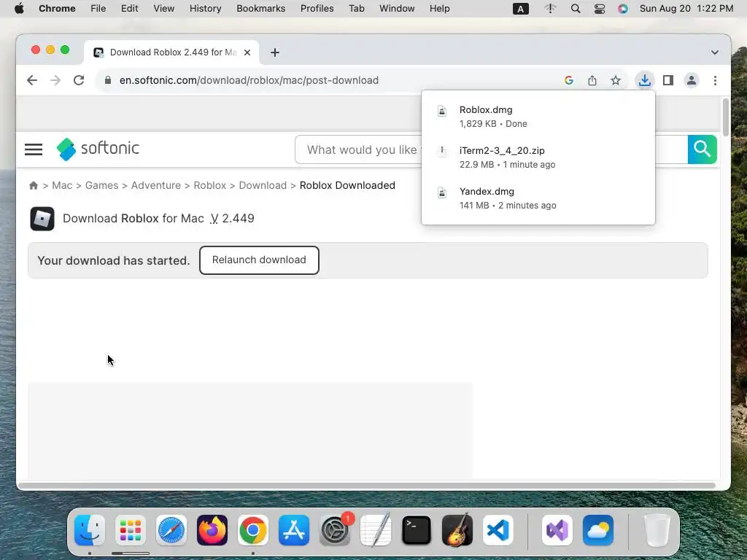Open Roblox.dmg from downloads list
The width and height of the screenshot is (747, 560).
point(538,116)
